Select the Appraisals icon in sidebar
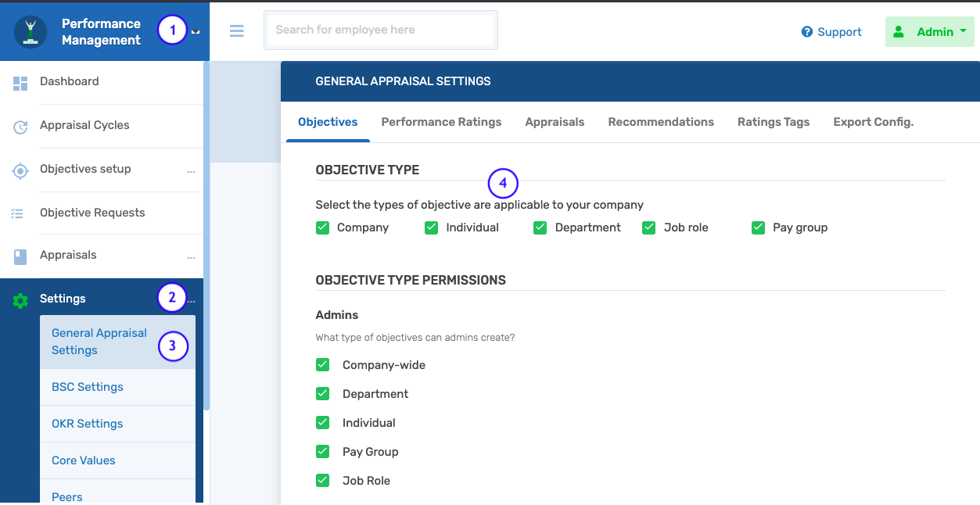Screen dimensions: 980x505 [x=20, y=255]
